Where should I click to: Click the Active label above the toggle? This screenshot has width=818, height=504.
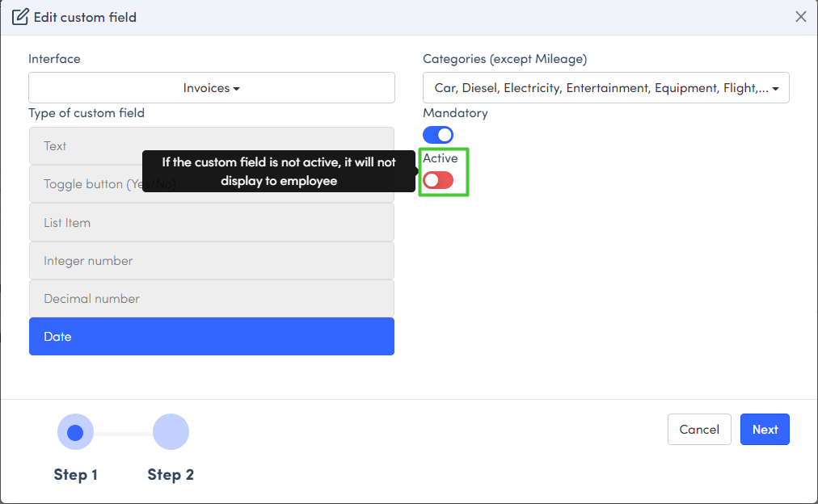pos(441,158)
